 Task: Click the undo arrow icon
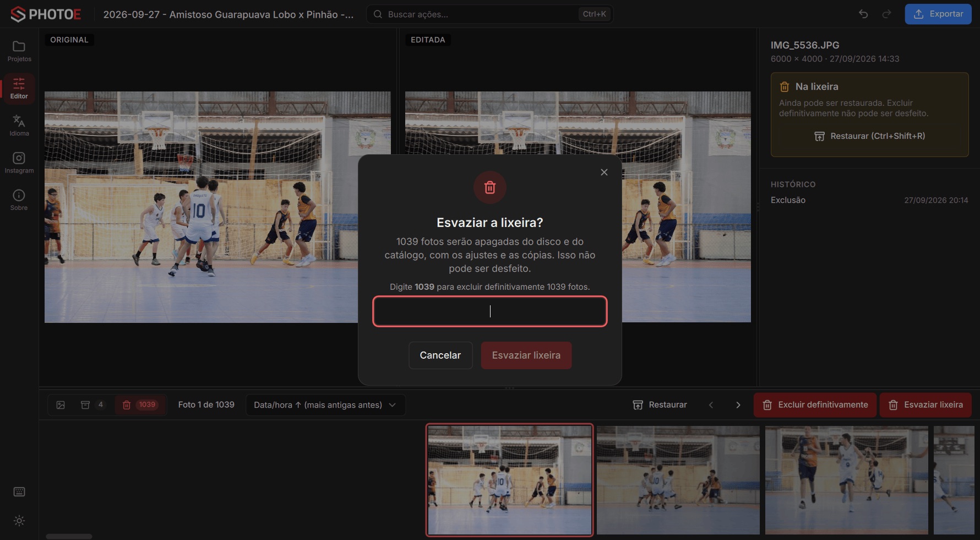point(863,14)
